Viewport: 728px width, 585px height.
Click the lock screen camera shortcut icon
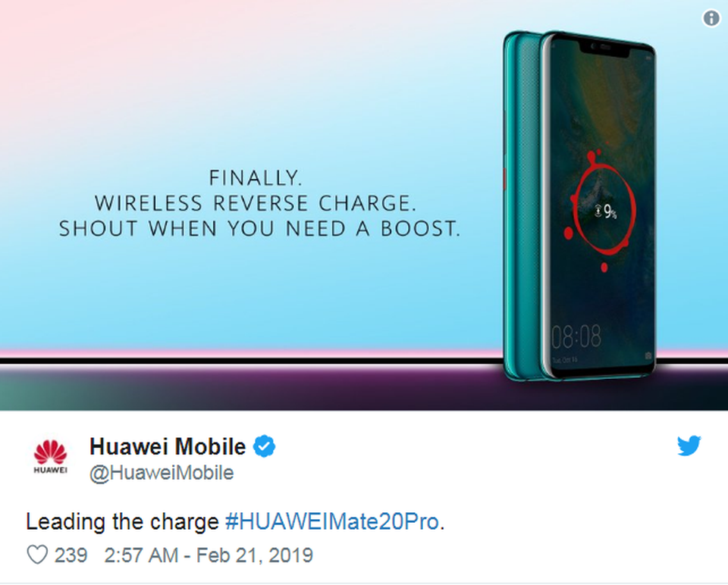pyautogui.click(x=648, y=356)
